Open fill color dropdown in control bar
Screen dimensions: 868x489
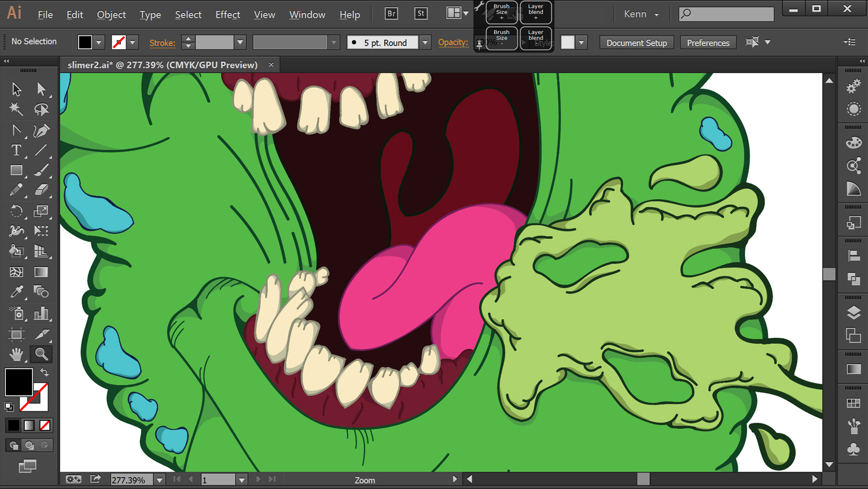[99, 42]
